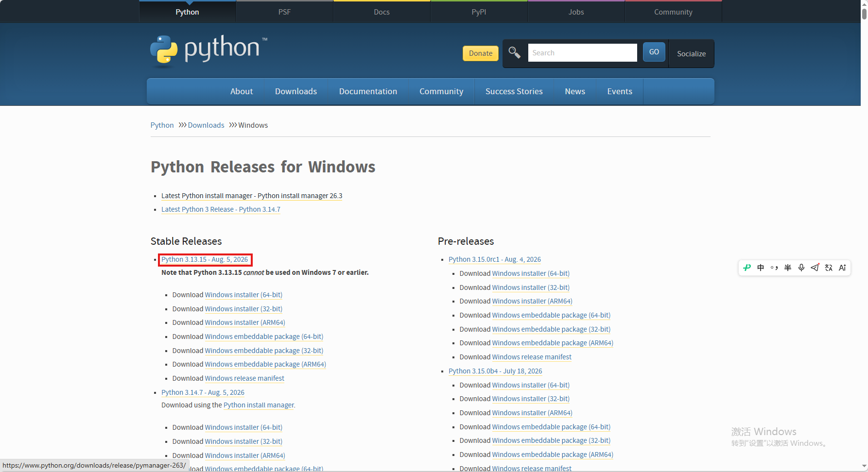This screenshot has height=472, width=868.
Task: Click the green input method logo icon
Action: pos(747,268)
